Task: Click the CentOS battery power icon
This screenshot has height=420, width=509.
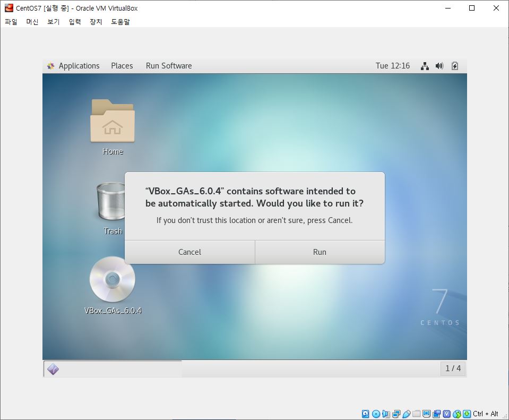Action: [x=455, y=66]
